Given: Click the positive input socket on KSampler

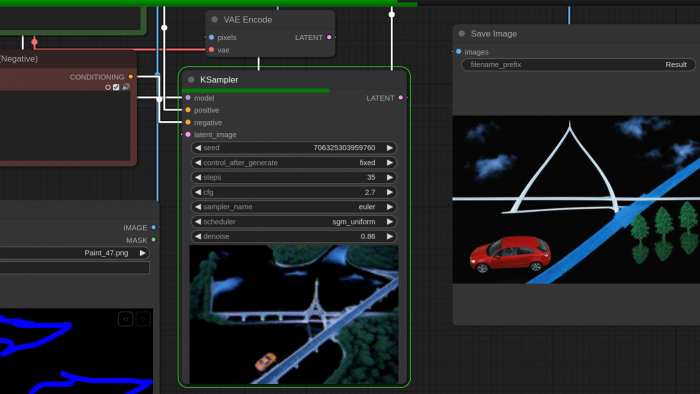Looking at the screenshot, I should (x=188, y=110).
